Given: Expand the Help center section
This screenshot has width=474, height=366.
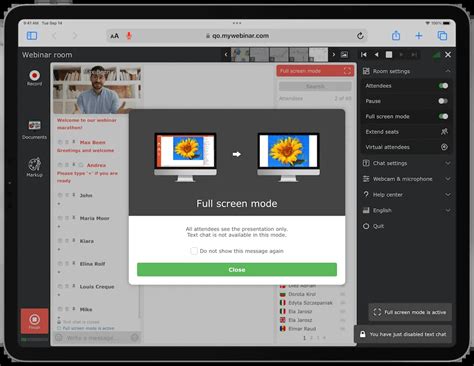Looking at the screenshot, I should [448, 194].
